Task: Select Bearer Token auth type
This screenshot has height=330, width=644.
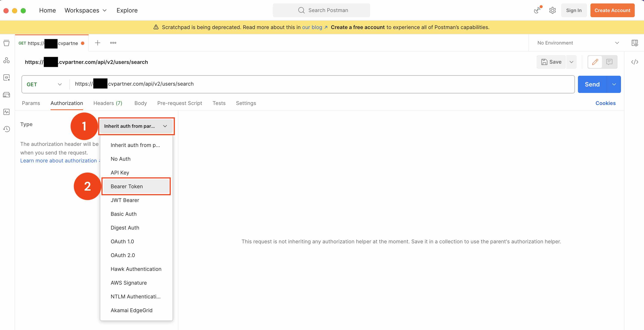Action: pos(136,186)
